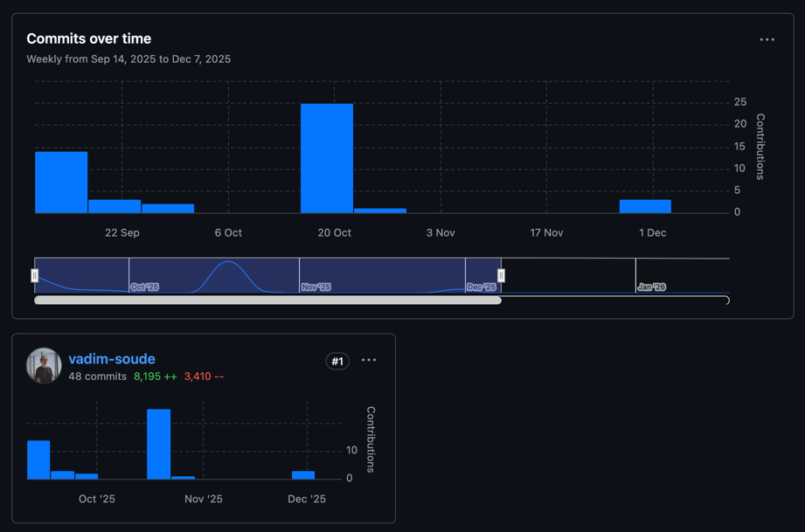Click the Jan '26 marker in navigator
Viewport: 805px width, 532px height.
pyautogui.click(x=651, y=287)
